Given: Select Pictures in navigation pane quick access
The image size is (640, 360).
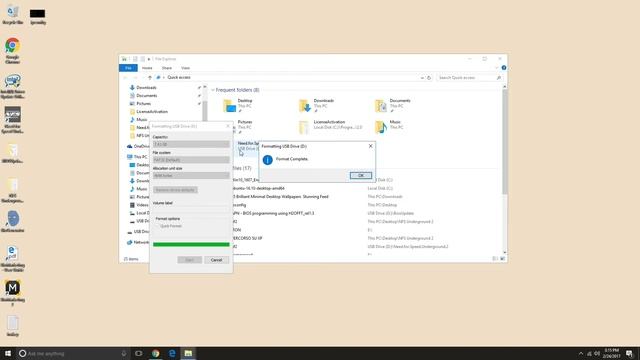Looking at the screenshot, I should [143, 104].
